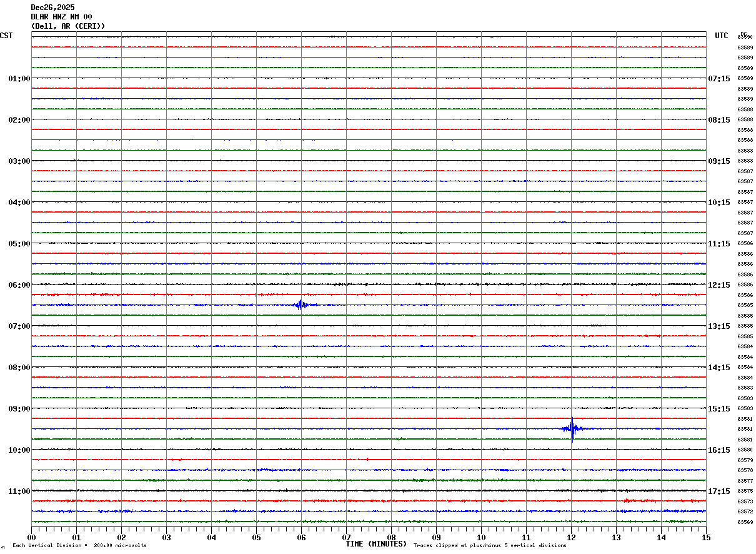Click the large spike on the 09:30 blue trace
Image resolution: width=756 pixels, height=554 pixels.
(x=572, y=428)
